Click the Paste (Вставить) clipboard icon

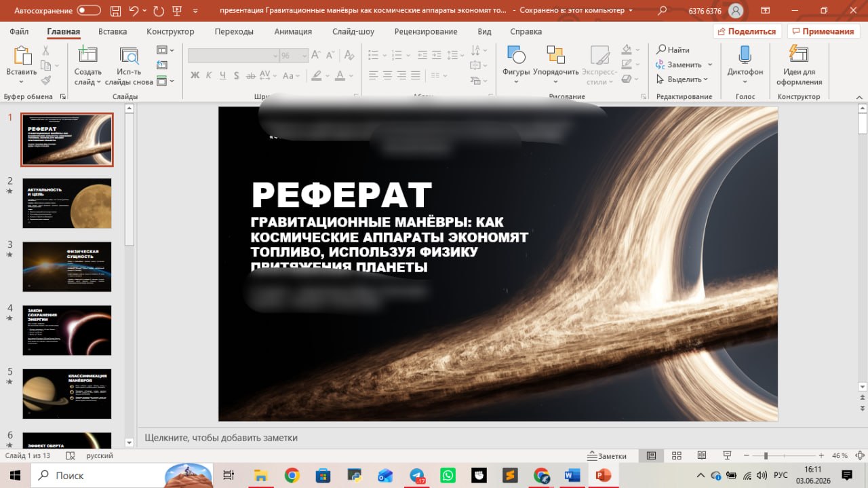tap(22, 56)
